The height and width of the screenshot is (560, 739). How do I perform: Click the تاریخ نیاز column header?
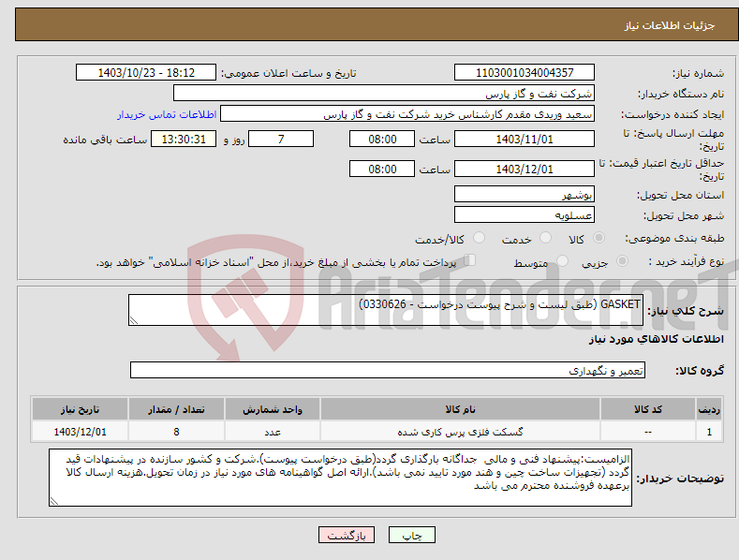(x=81, y=409)
